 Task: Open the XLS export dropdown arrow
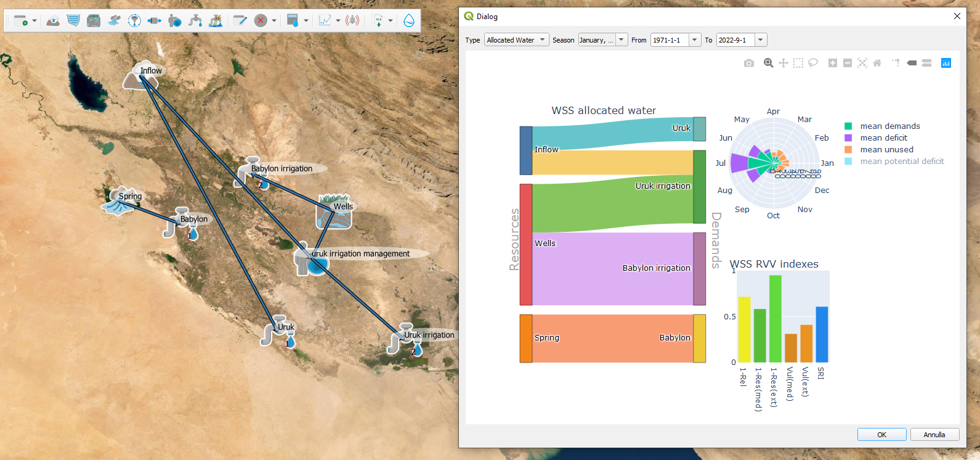point(391,21)
